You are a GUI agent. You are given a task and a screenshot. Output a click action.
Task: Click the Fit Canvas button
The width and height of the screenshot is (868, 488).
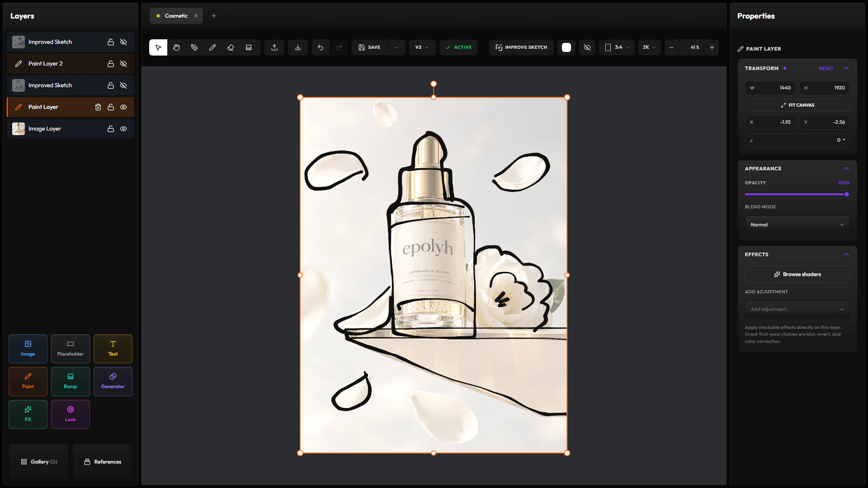click(x=797, y=105)
